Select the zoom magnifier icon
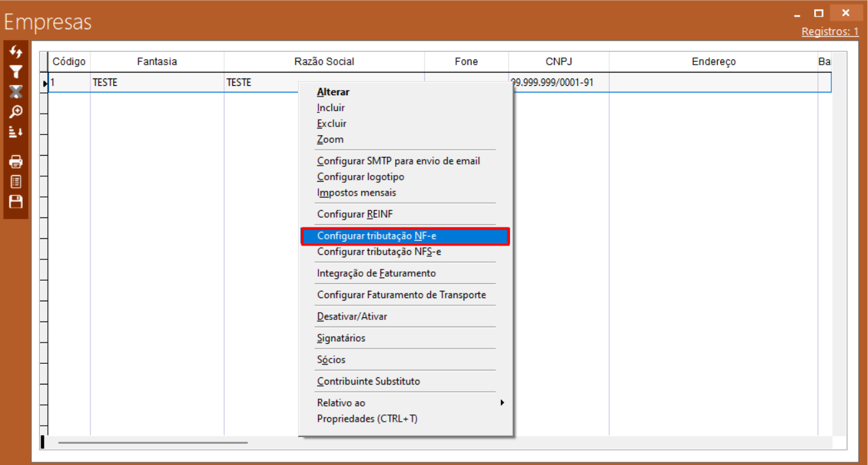This screenshot has height=465, width=868. click(x=16, y=112)
